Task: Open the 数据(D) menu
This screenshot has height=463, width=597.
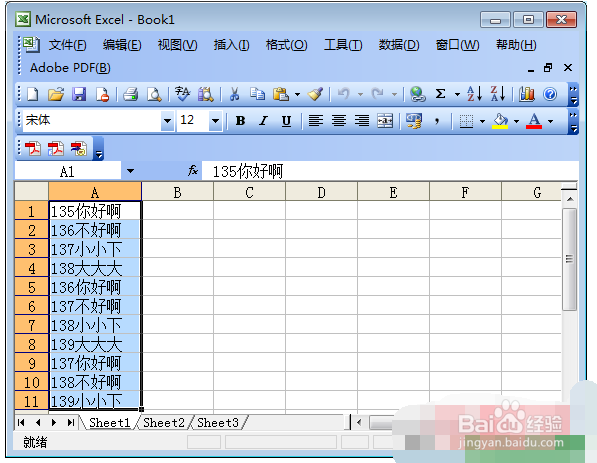Action: (399, 45)
